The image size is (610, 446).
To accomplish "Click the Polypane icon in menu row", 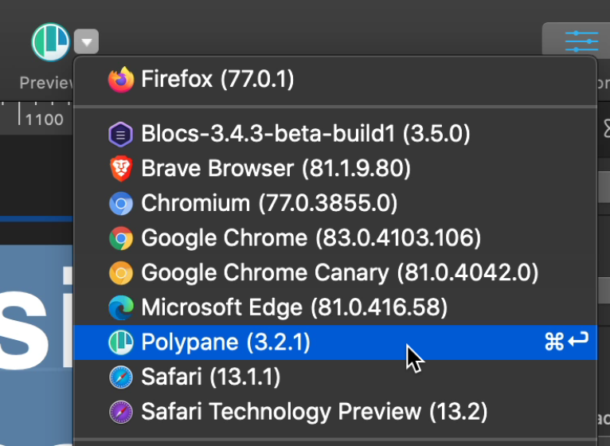I will click(x=121, y=342).
